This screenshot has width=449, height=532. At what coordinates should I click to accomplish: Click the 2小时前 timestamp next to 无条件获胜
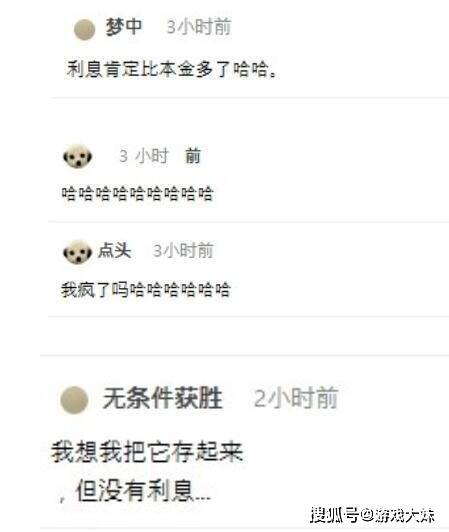296,398
